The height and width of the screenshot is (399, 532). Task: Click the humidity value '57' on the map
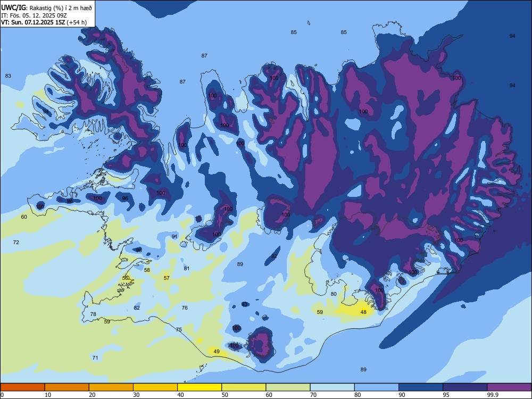tap(167, 278)
